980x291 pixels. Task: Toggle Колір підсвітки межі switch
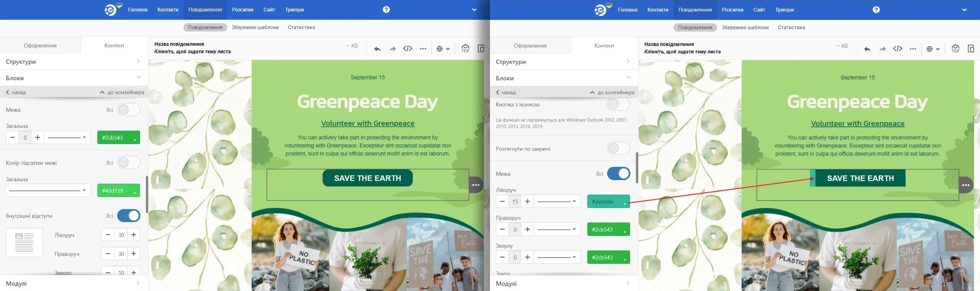pyautogui.click(x=129, y=163)
